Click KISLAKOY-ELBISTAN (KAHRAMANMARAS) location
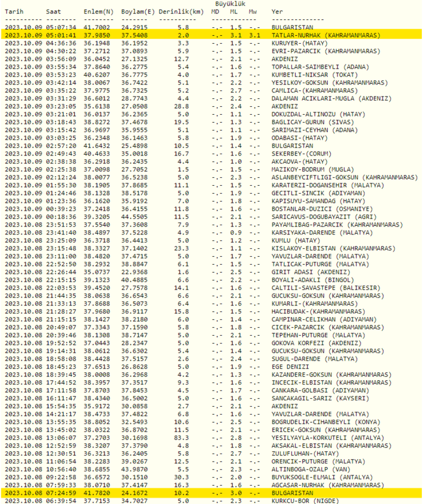425x504 pixels. [333, 248]
